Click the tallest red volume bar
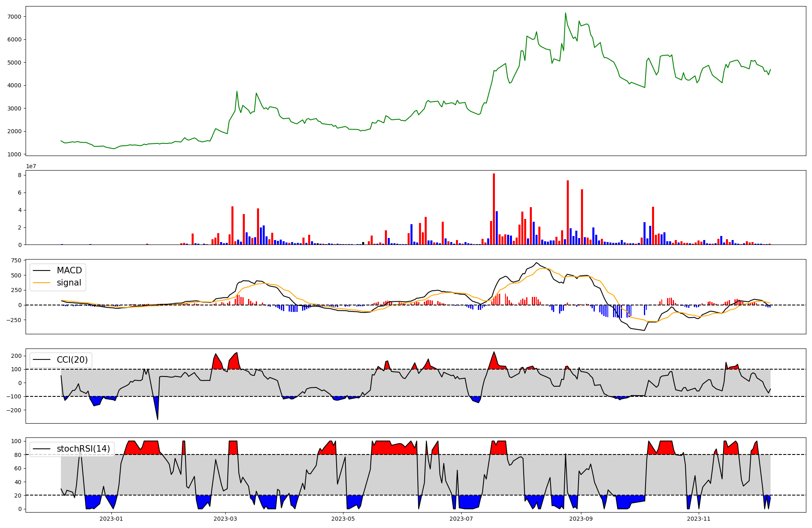Viewport: 812px width, 528px height. coord(494,209)
